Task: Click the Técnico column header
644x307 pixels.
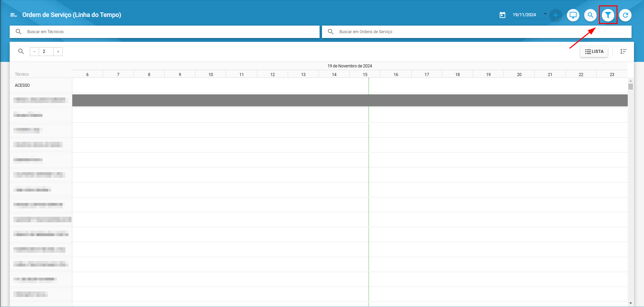Action: (x=22, y=74)
